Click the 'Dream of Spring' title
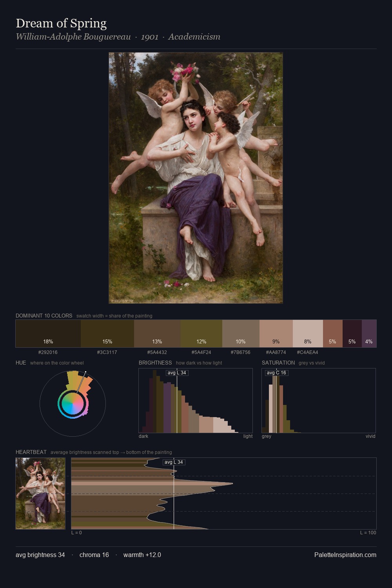The image size is (392, 588). click(x=61, y=23)
